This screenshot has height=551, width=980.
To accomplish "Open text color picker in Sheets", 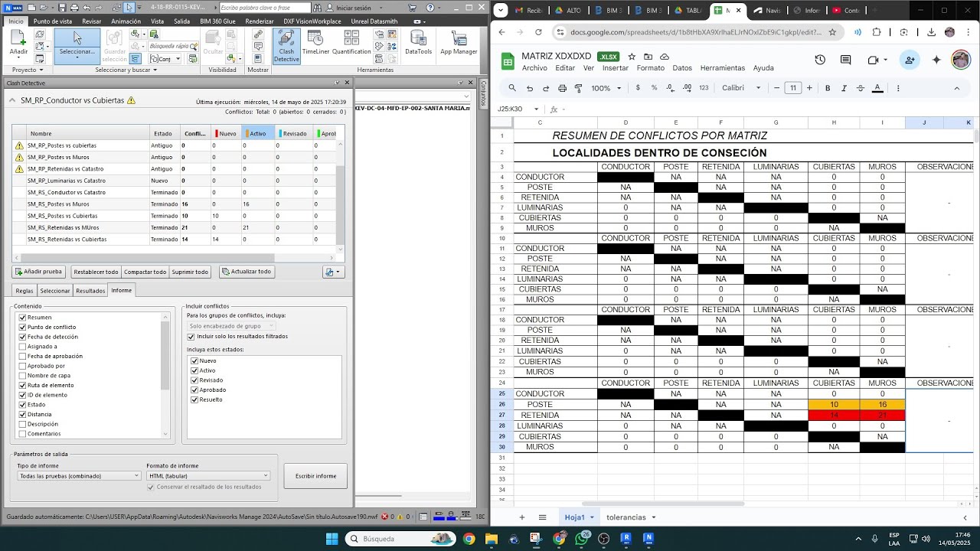I will (877, 88).
